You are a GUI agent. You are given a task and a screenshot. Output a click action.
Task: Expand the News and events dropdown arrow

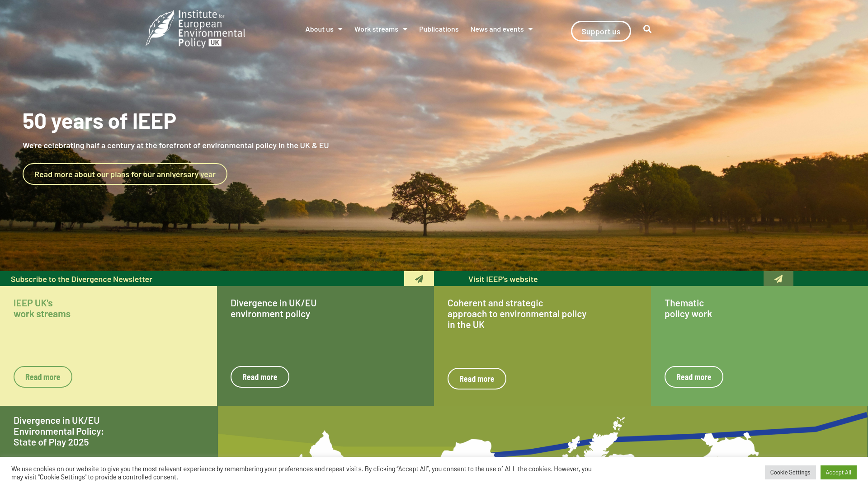530,29
